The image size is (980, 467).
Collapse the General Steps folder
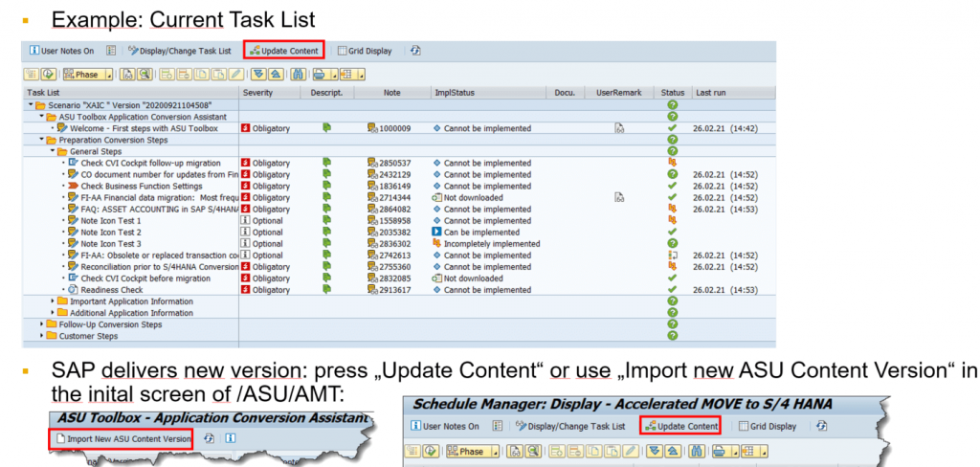pyautogui.click(x=53, y=151)
